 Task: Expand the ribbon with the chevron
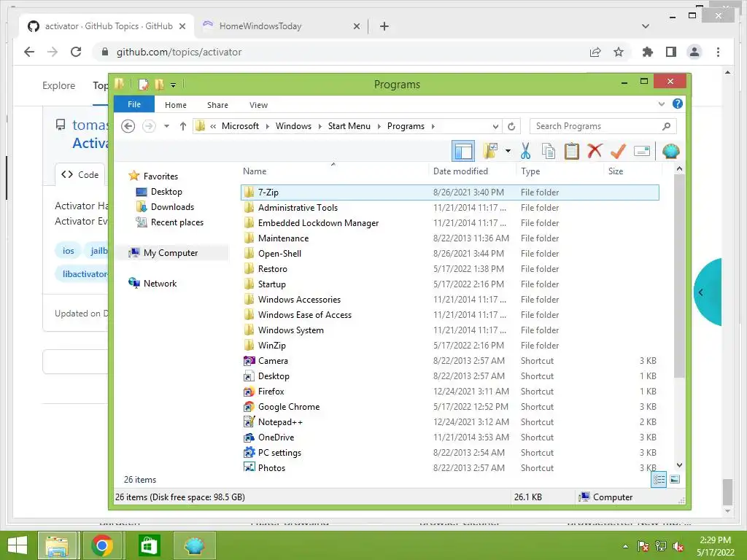pyautogui.click(x=661, y=104)
